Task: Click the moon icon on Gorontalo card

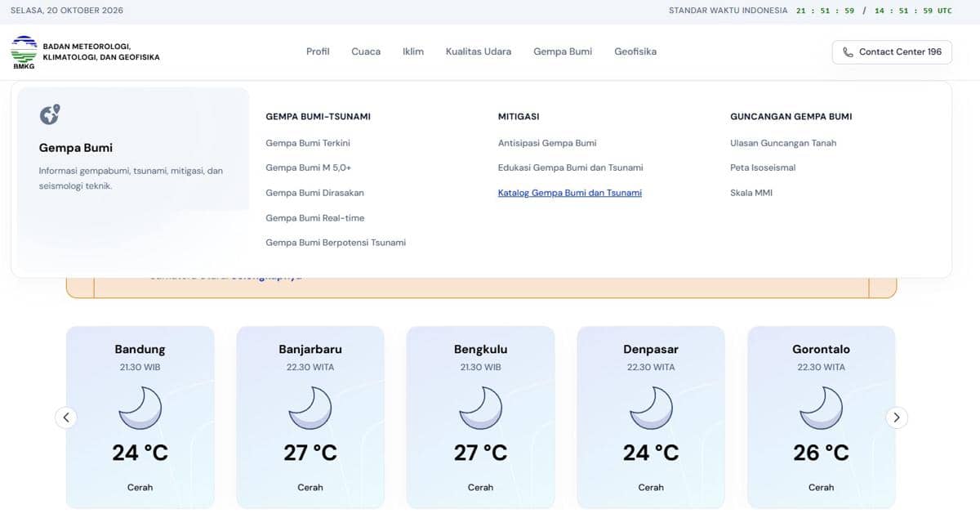Action: (x=822, y=408)
